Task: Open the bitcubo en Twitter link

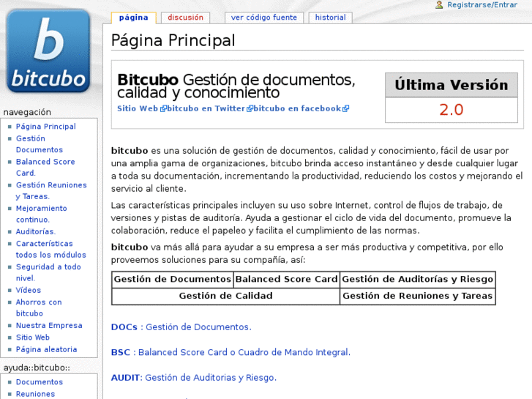Action: [210, 108]
